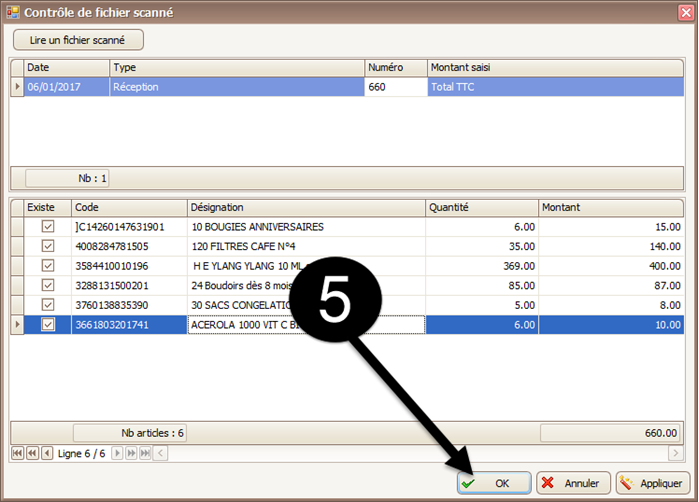Sort by the Quantité column header
This screenshot has width=699, height=502.
pos(482,207)
